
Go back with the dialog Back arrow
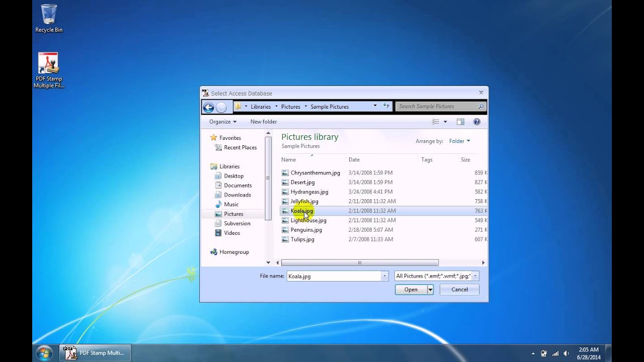208,107
